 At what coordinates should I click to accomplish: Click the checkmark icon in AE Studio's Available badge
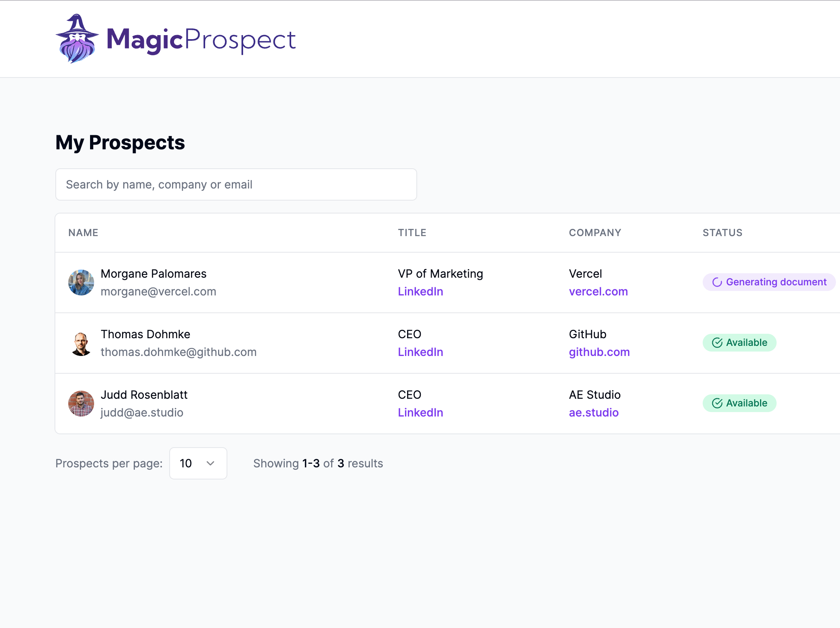(717, 403)
